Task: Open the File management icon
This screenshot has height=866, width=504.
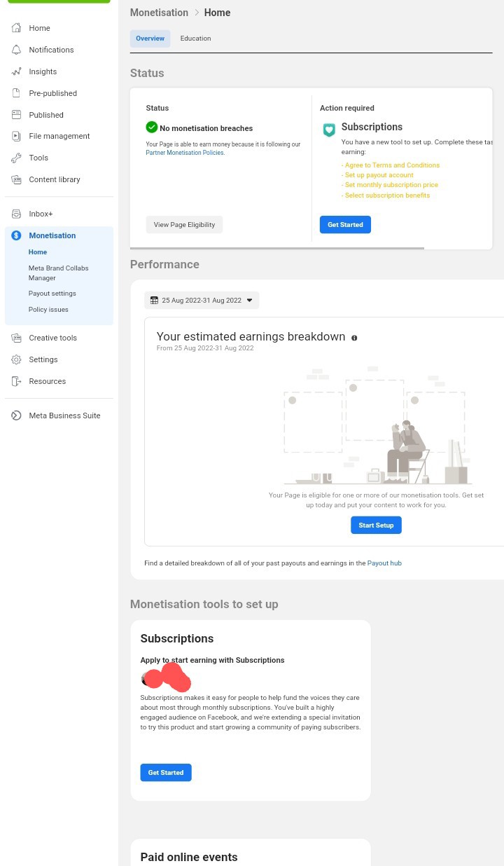Action: 16,136
